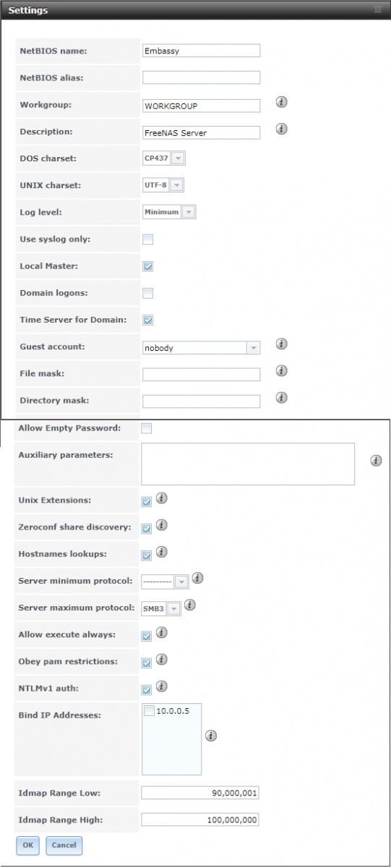
Task: Click the info icon beside Workgroup field
Action: pos(282,102)
